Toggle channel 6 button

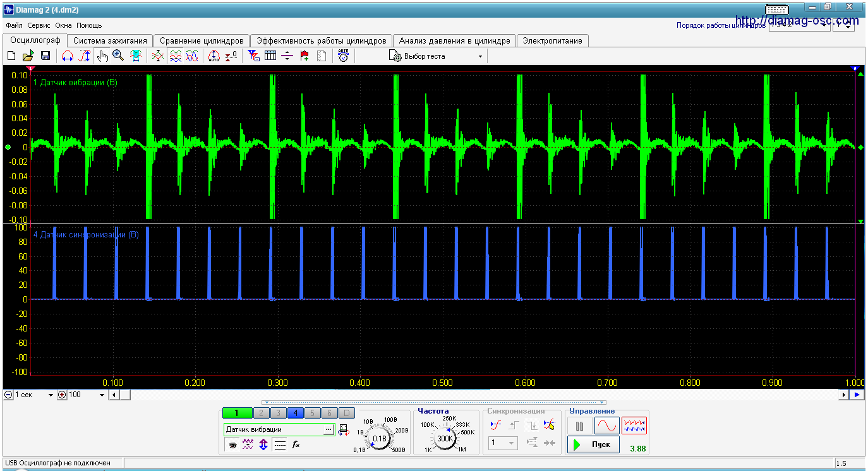coord(329,413)
